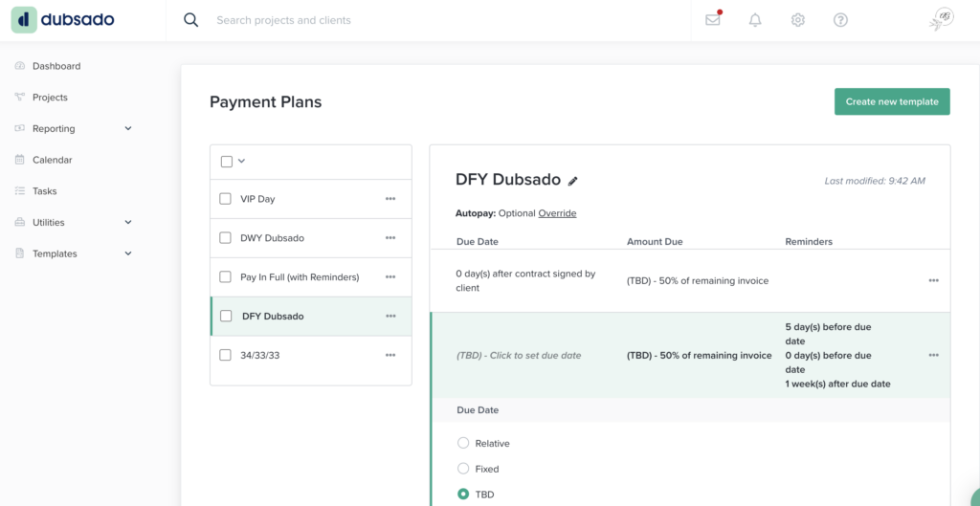The width and height of the screenshot is (980, 506).
Task: Click Create new template button
Action: [x=892, y=101]
